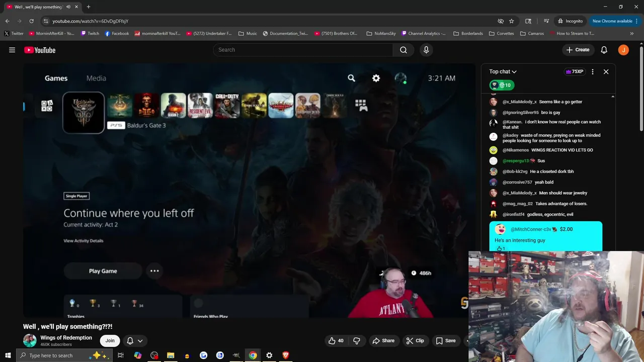Open Google Lens search icon in toolbar
Viewport: 644px width, 362px height.
528,21
